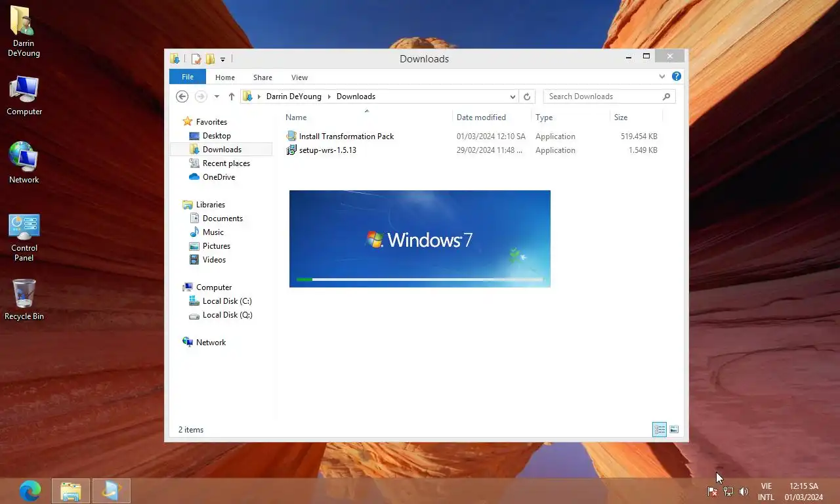Open the Customize Quick Access Toolbar dropdown
The image size is (840, 504).
pos(222,60)
